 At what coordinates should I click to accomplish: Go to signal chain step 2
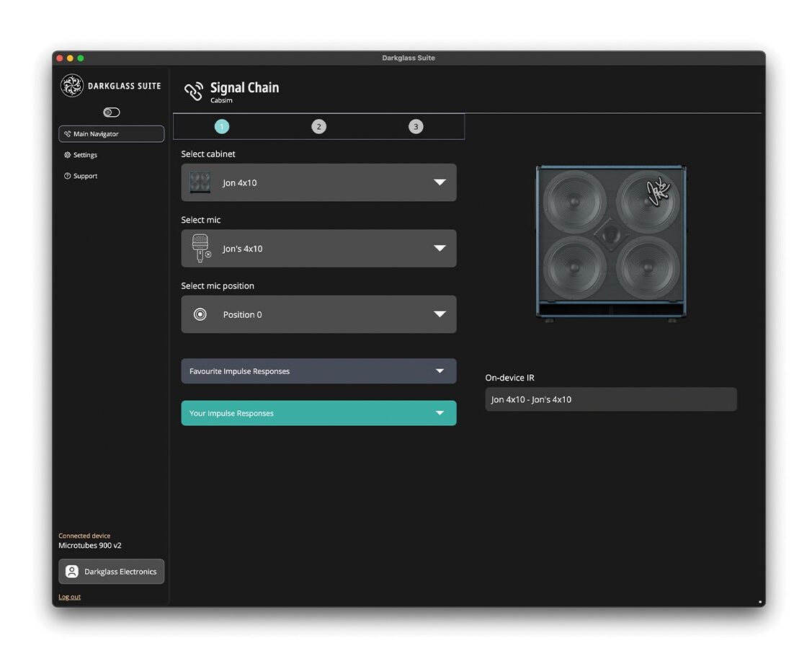318,126
